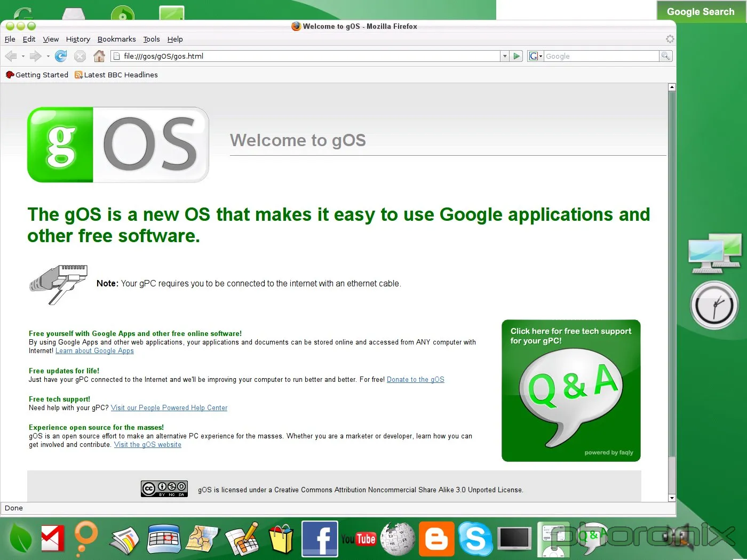Screen dimensions: 747x560
Task: Open the monitor screen icon in dock
Action: coord(514,538)
